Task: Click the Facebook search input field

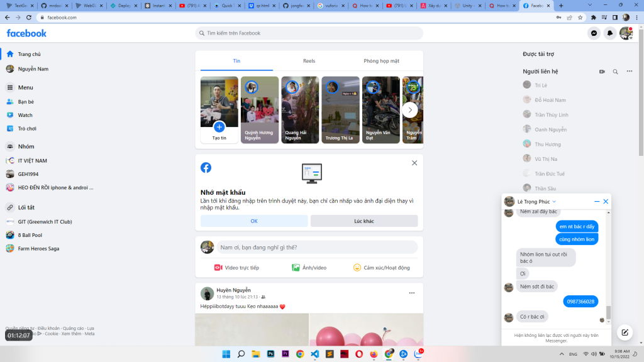Action: point(309,33)
